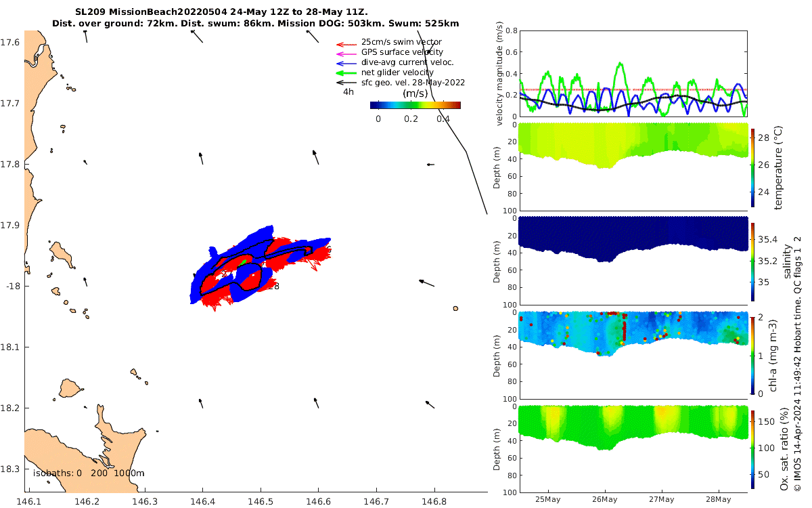Viewport: 812px width, 508px height.
Task: Click the 150 oxygen colorbar tick
Action: point(766,421)
